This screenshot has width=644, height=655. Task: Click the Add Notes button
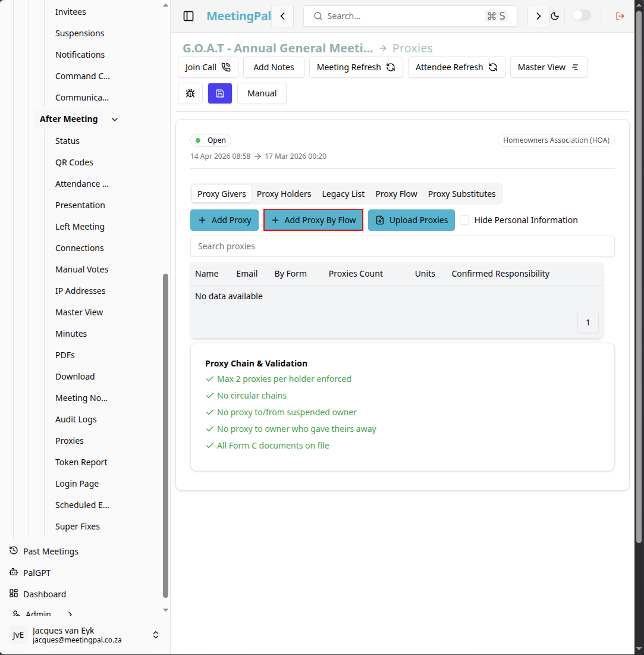click(274, 67)
